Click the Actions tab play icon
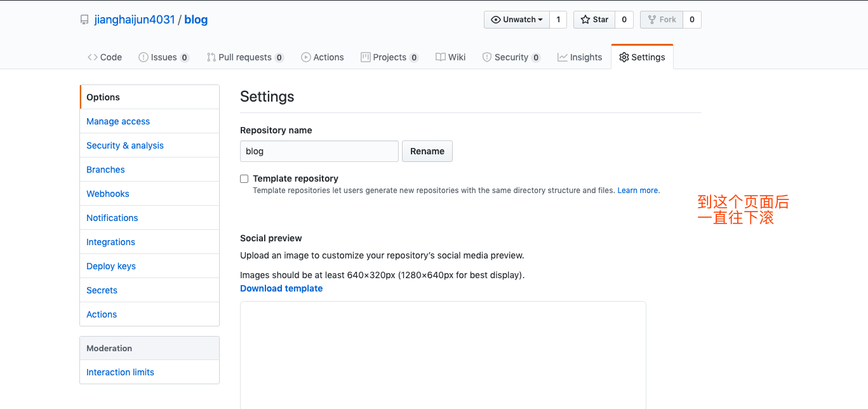This screenshot has width=868, height=409. point(306,57)
